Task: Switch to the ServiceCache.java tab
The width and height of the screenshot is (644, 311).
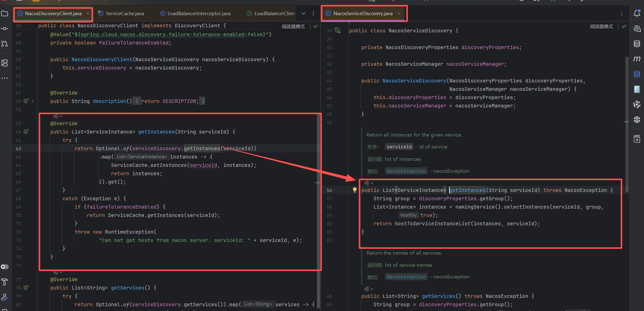Action: click(x=124, y=13)
